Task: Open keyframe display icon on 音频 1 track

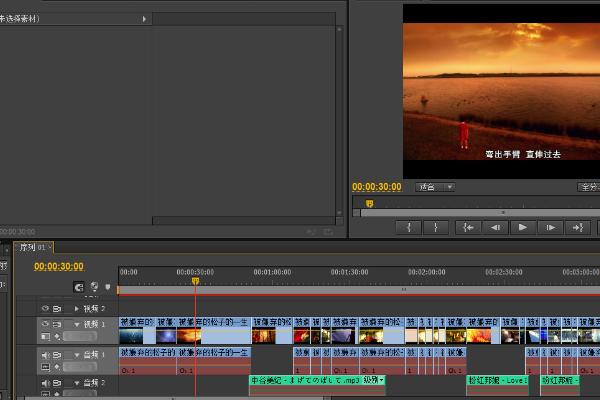Action: pos(57,367)
